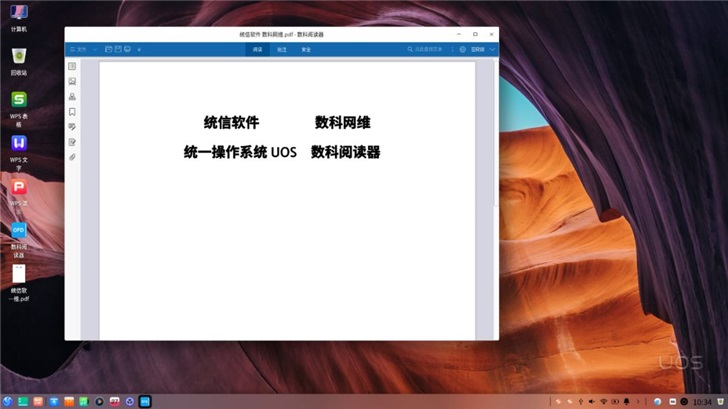Image resolution: width=728 pixels, height=409 pixels.
Task: Click the search text field
Action: point(429,49)
